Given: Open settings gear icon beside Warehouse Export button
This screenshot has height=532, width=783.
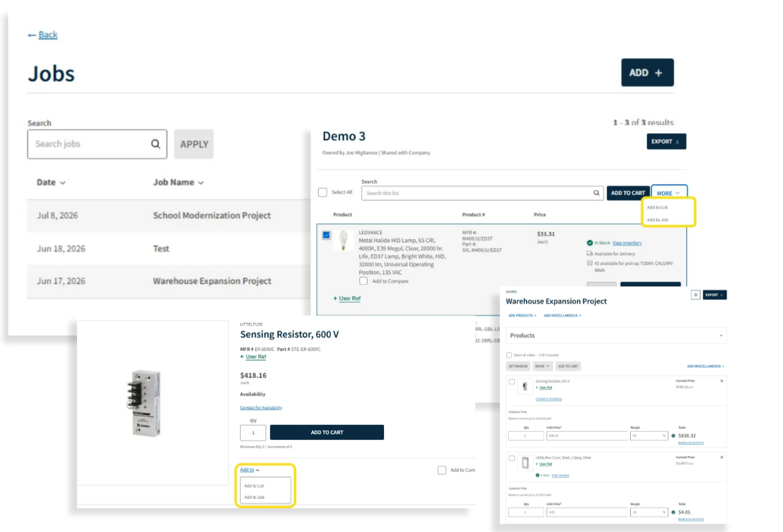Looking at the screenshot, I should point(695,295).
